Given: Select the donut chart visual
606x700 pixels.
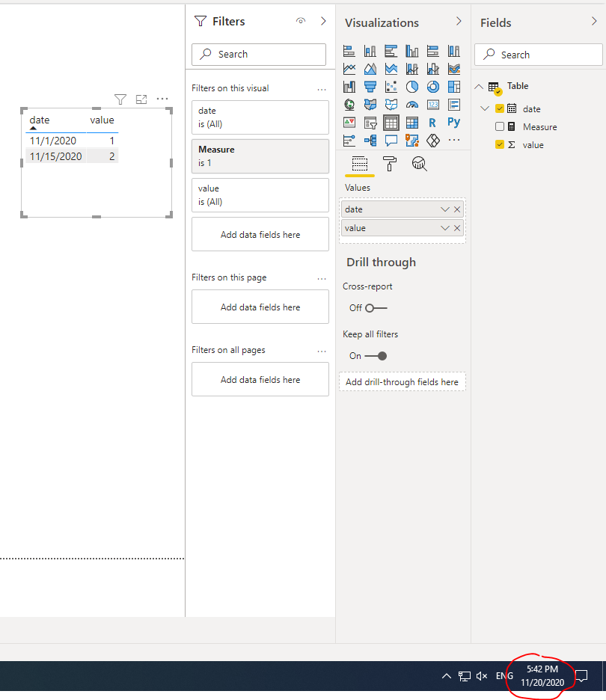Looking at the screenshot, I should coord(433,87).
